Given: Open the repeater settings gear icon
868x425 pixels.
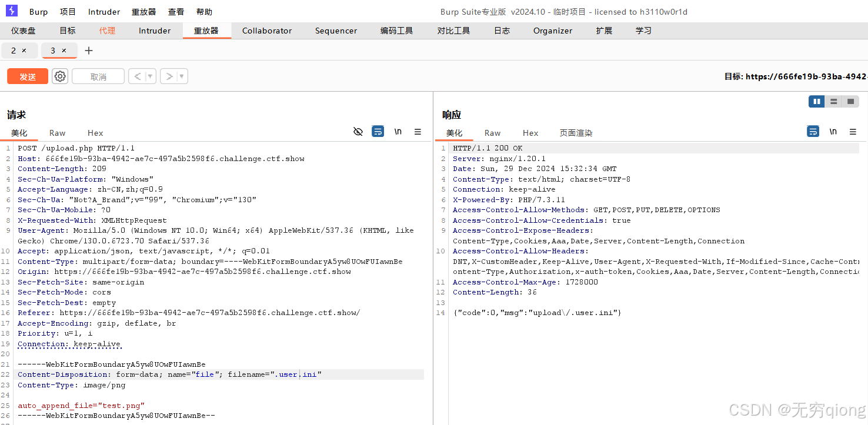Looking at the screenshot, I should (60, 76).
